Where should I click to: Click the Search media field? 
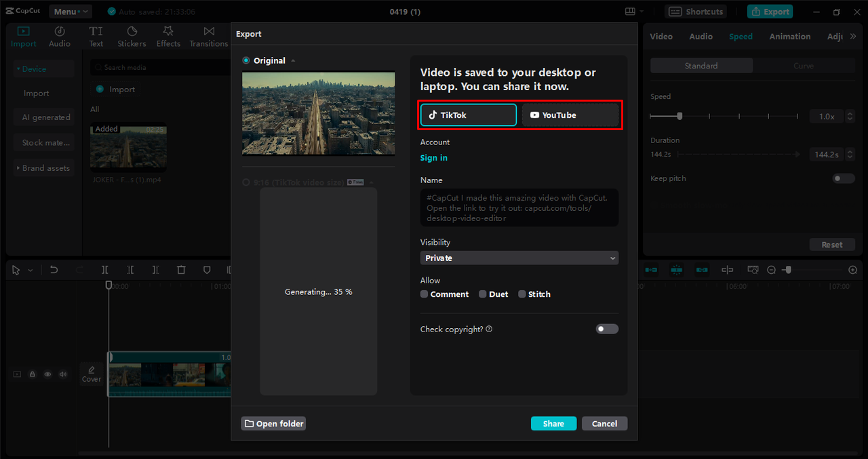click(161, 67)
